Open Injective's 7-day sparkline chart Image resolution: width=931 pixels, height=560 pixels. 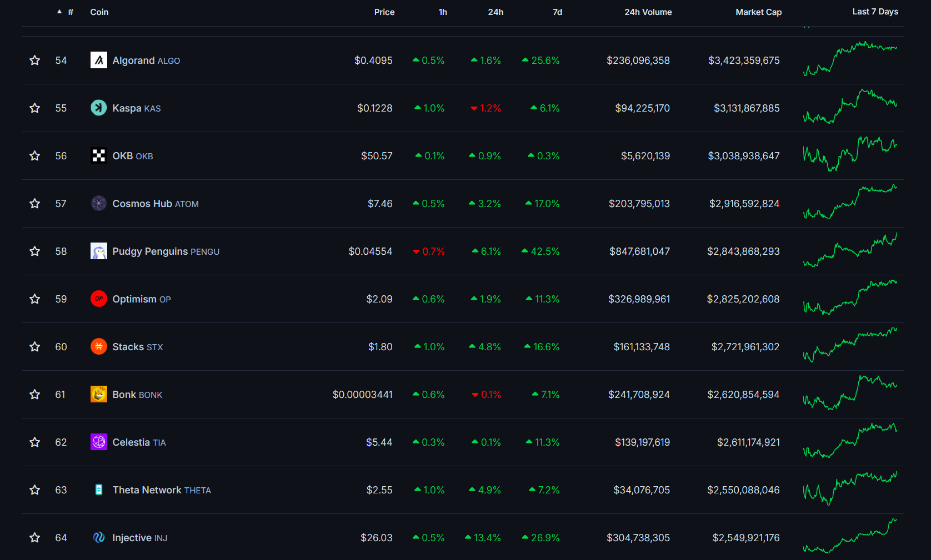850,536
